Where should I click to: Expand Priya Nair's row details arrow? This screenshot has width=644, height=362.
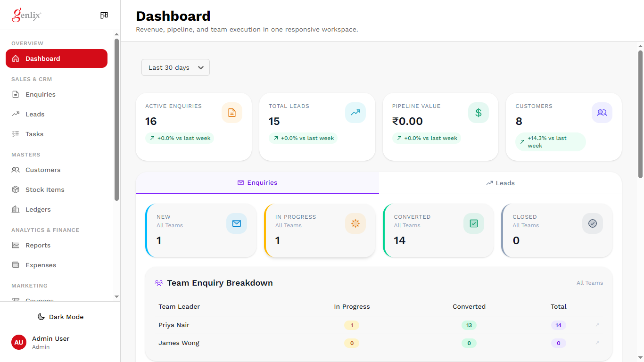point(598,325)
